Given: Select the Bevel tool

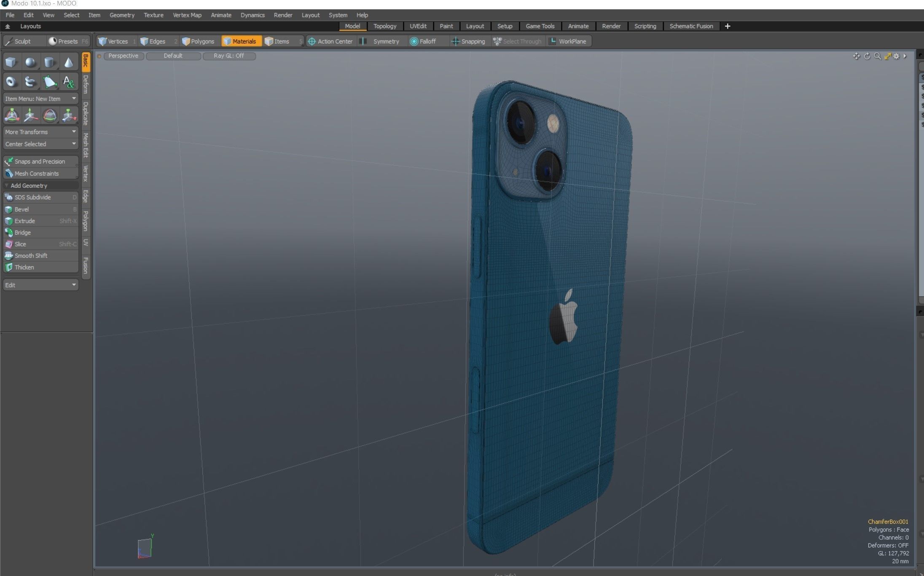Looking at the screenshot, I should tap(40, 209).
